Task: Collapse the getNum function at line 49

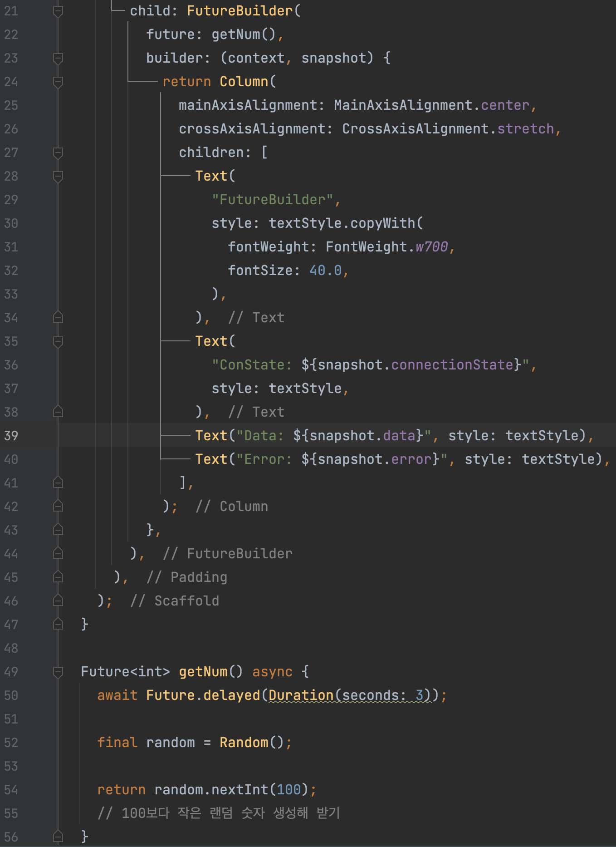Action: [58, 672]
